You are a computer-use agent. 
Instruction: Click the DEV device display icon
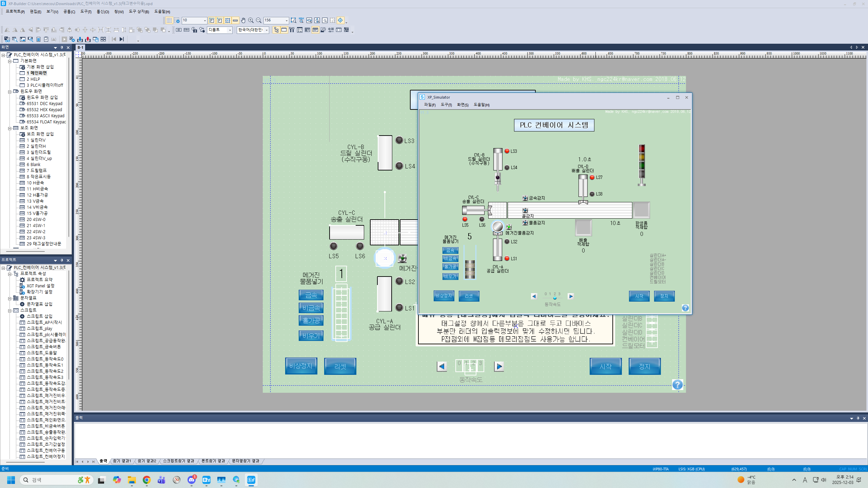tap(186, 30)
